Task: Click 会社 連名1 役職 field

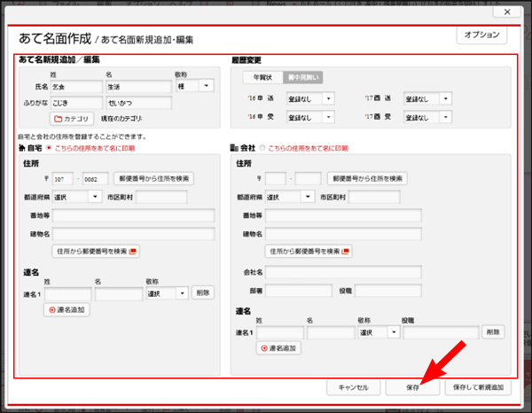Action: pyautogui.click(x=441, y=332)
